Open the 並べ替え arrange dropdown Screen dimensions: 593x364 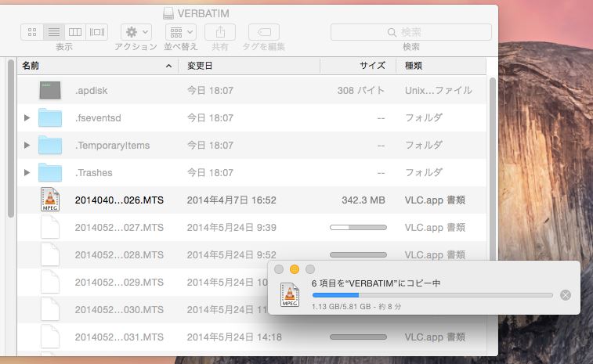pos(180,32)
